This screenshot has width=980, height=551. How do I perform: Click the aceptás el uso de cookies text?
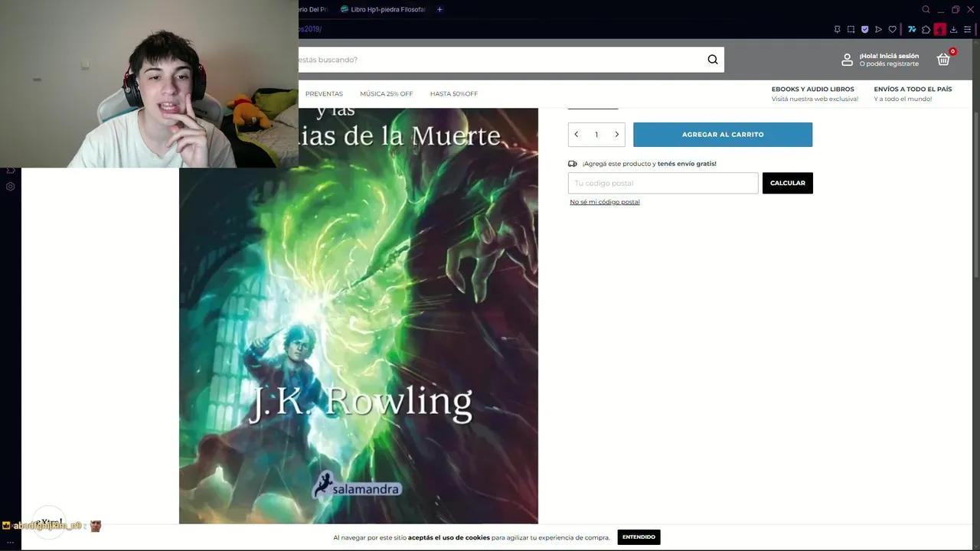click(449, 537)
